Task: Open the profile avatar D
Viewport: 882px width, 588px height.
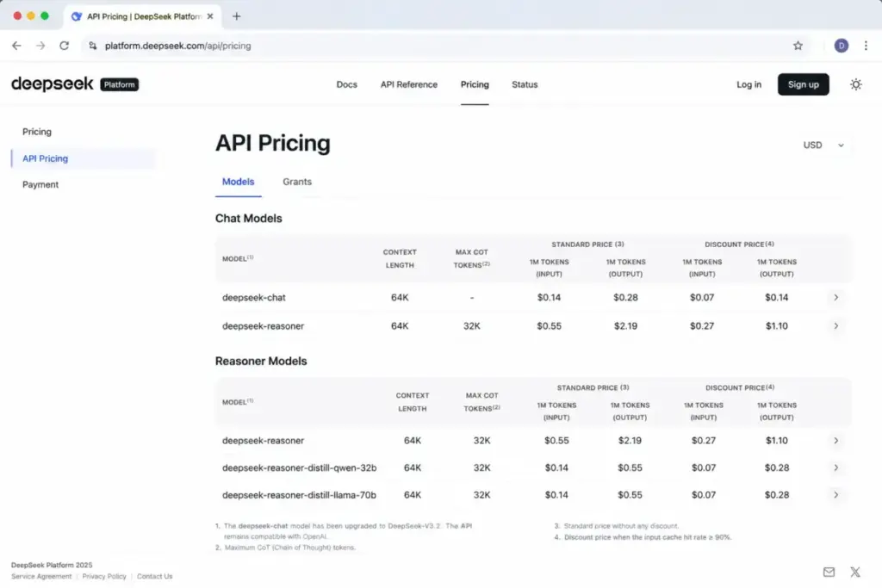Action: [841, 46]
